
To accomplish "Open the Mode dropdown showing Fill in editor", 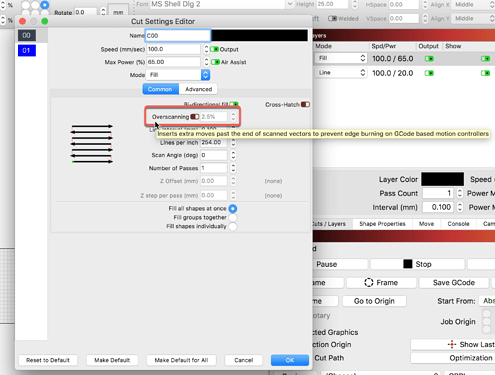I will 178,75.
